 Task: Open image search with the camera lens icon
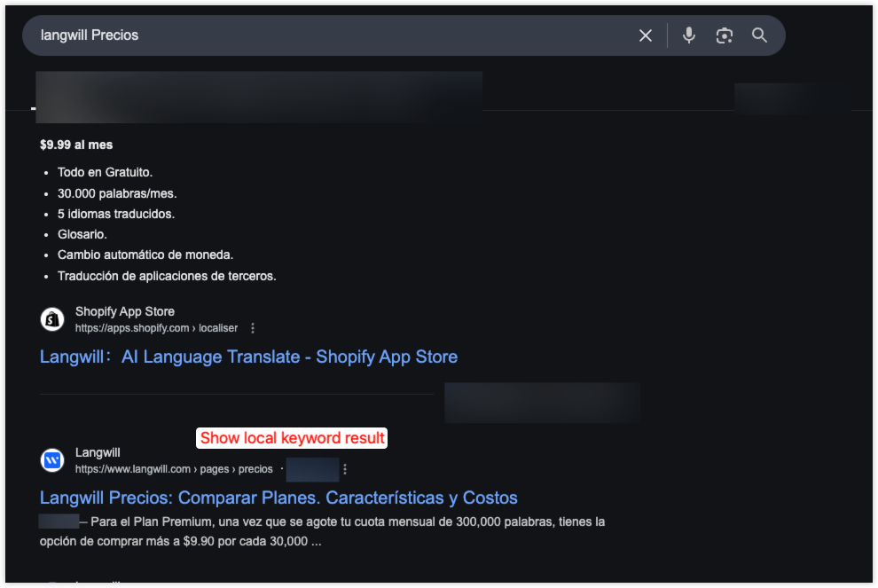click(724, 35)
